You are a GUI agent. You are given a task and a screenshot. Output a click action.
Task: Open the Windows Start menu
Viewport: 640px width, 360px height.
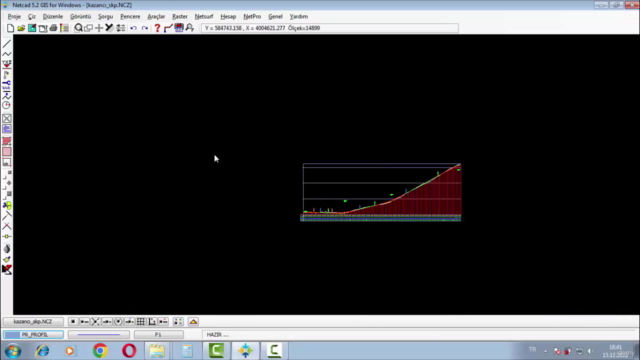tap(13, 351)
